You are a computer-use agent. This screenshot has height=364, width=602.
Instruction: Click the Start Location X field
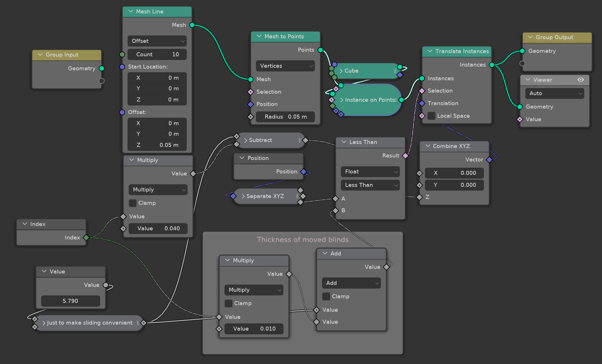(x=157, y=78)
